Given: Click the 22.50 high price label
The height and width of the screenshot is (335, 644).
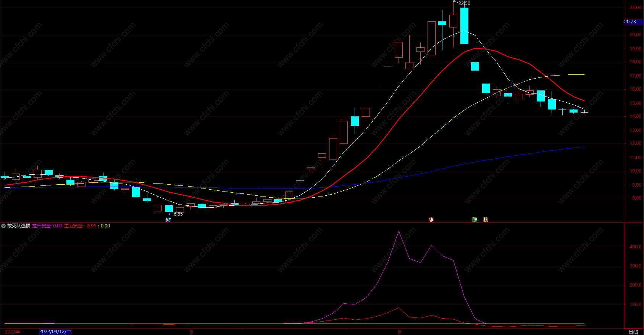Looking at the screenshot, I should click(464, 3).
